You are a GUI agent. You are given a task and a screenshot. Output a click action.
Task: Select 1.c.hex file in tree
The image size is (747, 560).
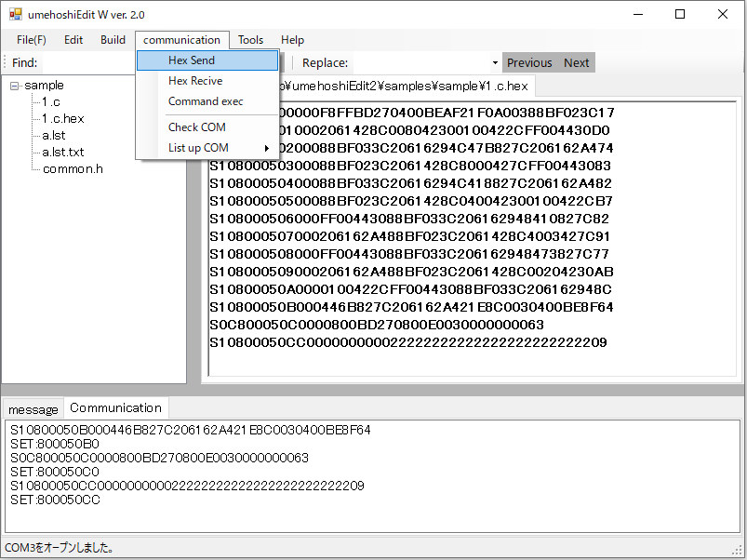point(62,119)
